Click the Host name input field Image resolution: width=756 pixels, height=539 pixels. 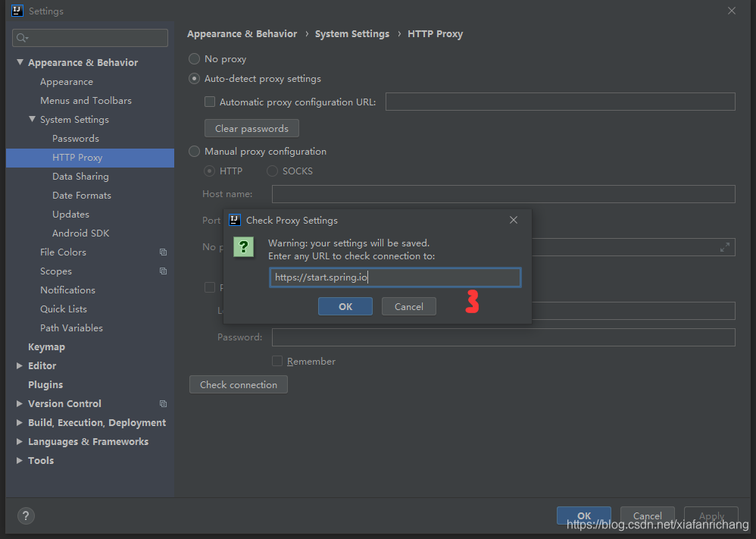pyautogui.click(x=503, y=194)
